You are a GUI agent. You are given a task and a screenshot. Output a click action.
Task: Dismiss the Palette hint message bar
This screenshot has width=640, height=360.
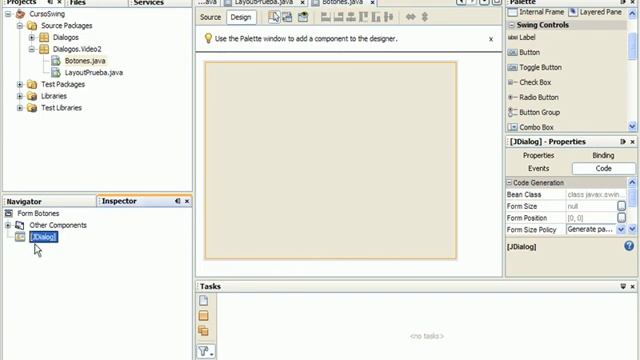coord(491,39)
